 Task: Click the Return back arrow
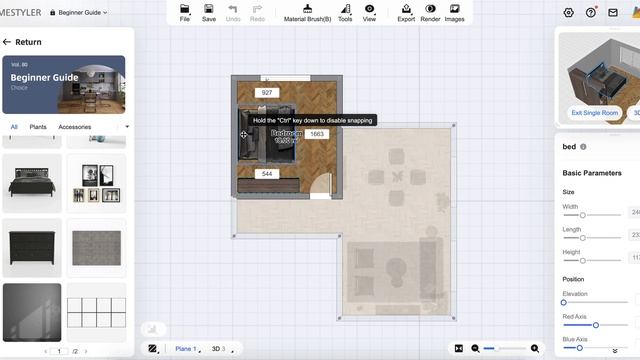click(7, 42)
